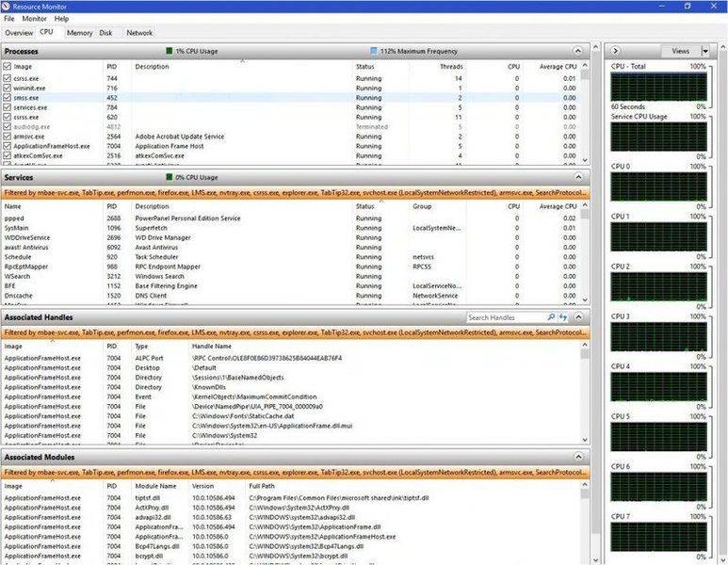
Task: Open the Help menu
Action: click(x=61, y=19)
